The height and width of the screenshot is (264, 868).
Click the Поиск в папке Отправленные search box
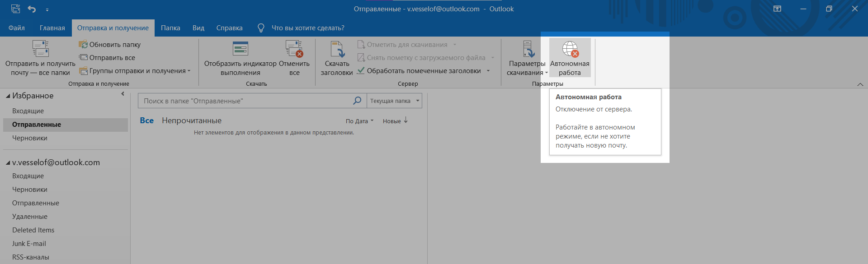point(244,101)
